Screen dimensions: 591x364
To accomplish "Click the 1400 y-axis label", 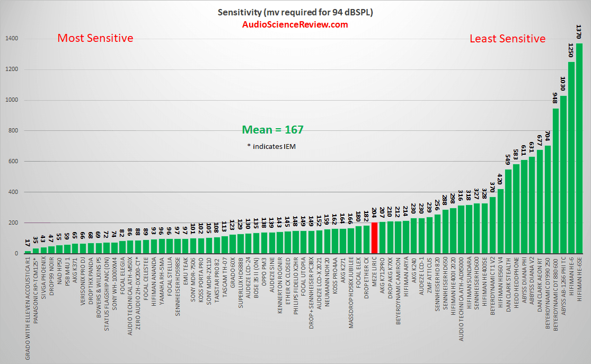I will (12, 39).
